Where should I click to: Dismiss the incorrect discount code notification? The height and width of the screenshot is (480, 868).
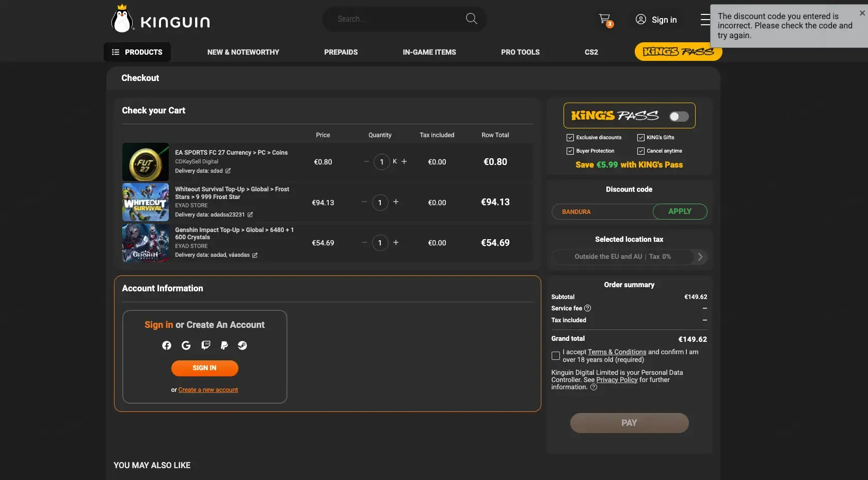(862, 13)
